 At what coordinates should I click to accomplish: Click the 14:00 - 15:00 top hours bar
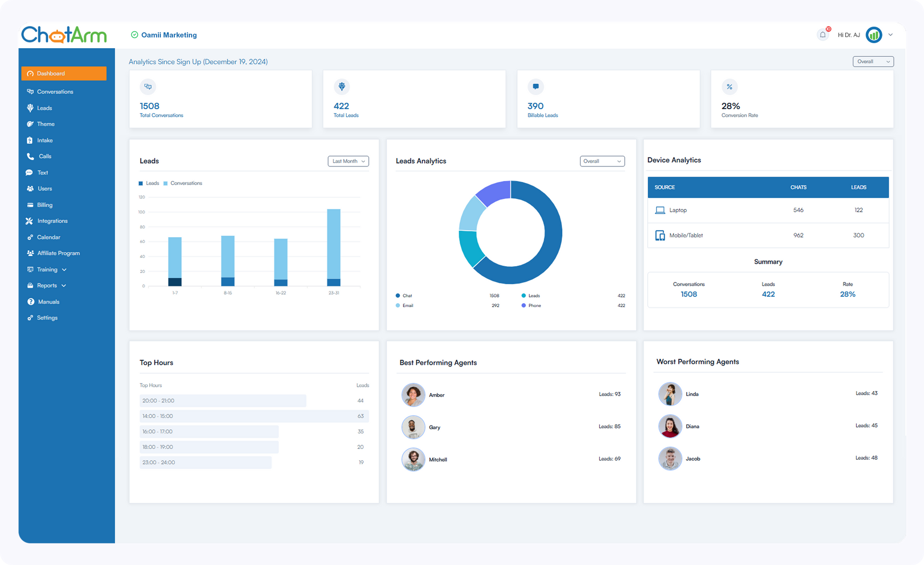(254, 416)
